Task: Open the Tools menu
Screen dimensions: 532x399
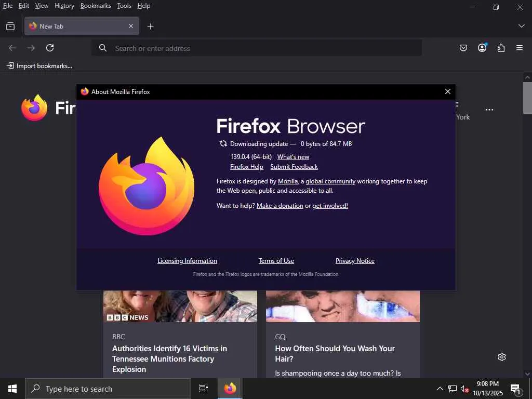Action: (x=124, y=6)
